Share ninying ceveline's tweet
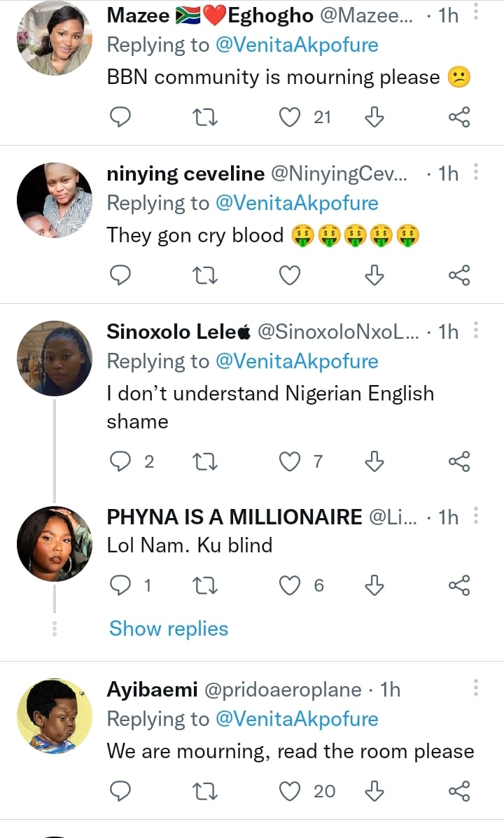Screen dimensions: 504x838 [x=458, y=277]
